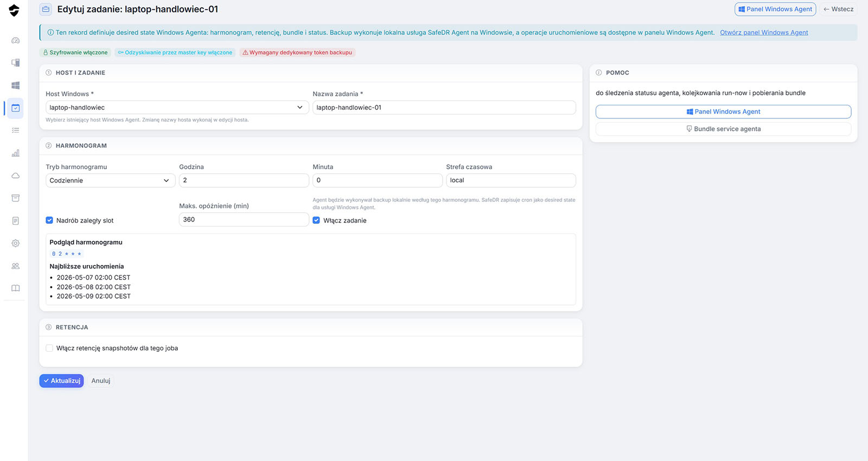Click the Godzina input field

(244, 180)
